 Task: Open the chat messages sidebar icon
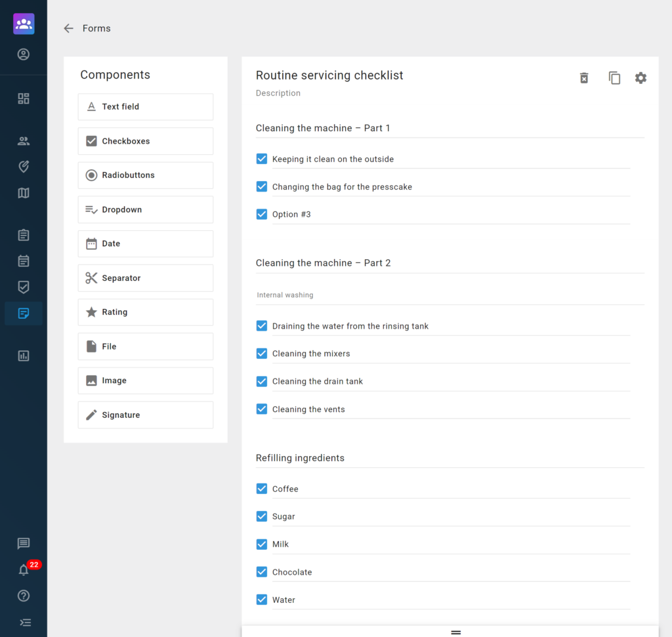pos(24,543)
